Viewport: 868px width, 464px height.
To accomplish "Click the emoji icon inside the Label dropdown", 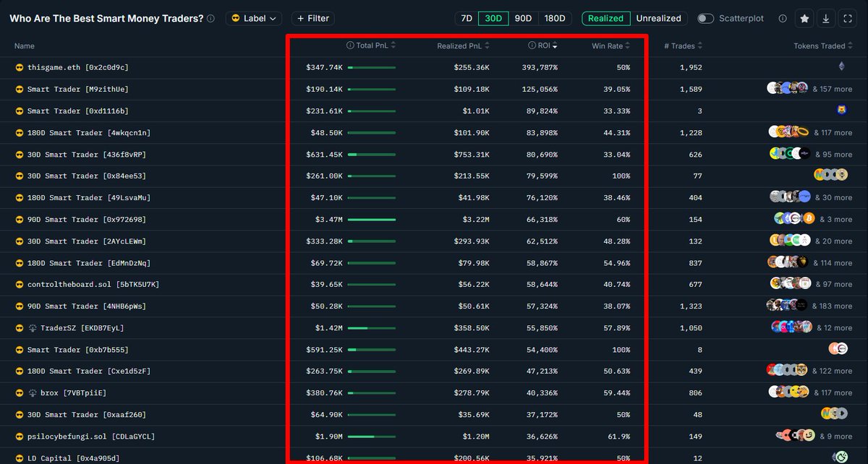I will coord(236,19).
